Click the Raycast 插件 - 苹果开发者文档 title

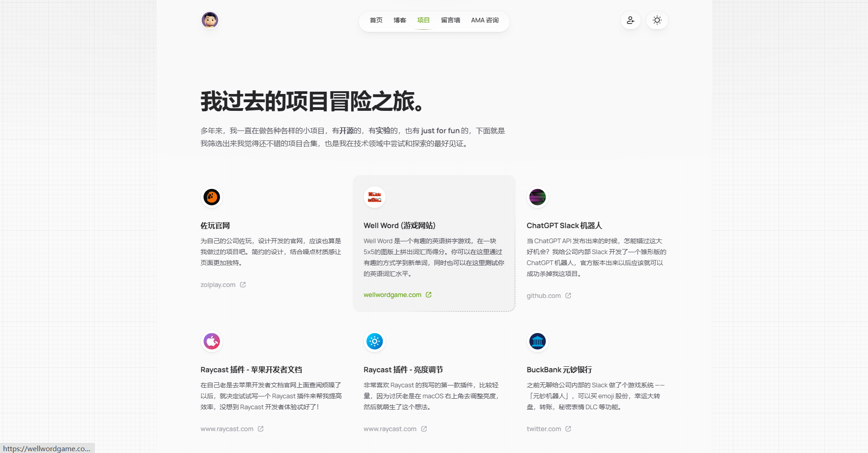251,370
